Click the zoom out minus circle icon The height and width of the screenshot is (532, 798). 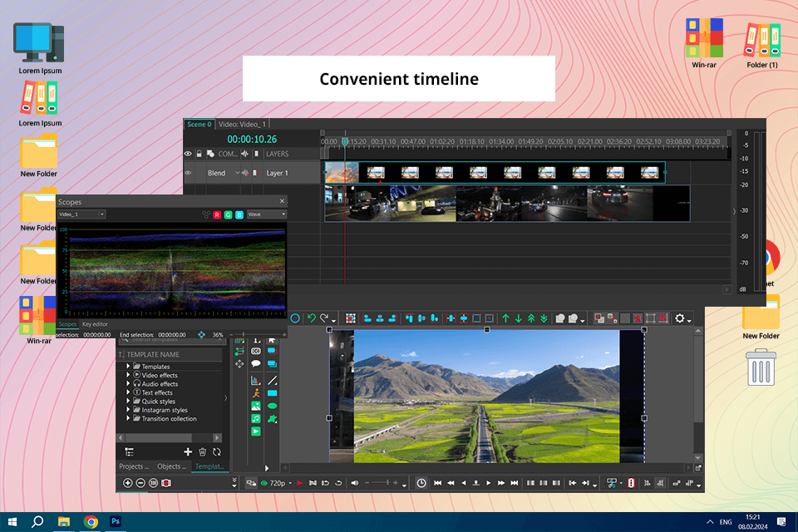[x=140, y=483]
